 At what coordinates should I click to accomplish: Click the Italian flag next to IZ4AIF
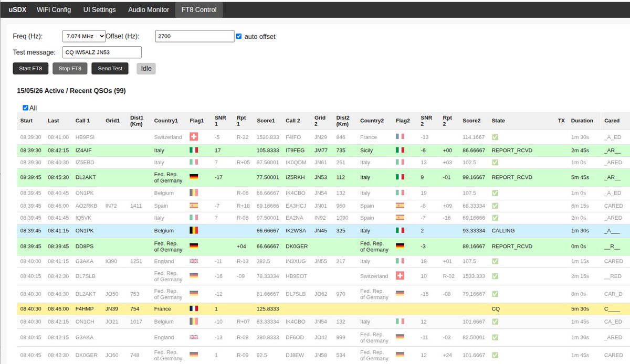pos(194,150)
